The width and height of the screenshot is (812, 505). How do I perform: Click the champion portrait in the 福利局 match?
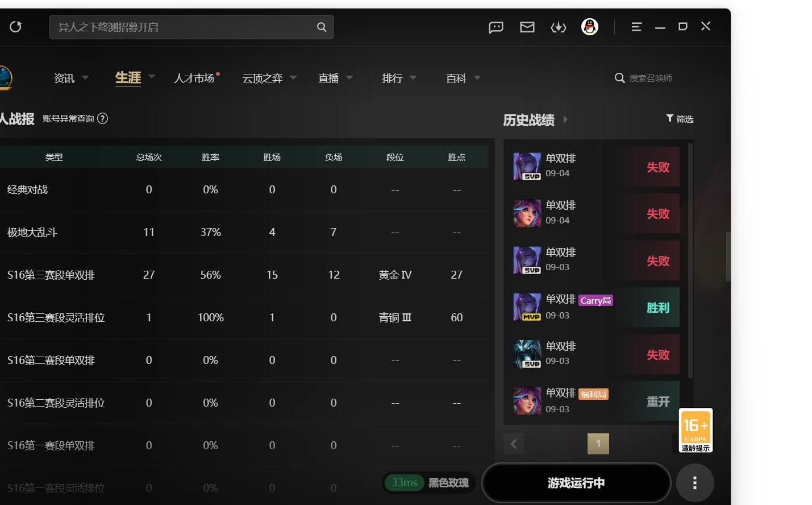pyautogui.click(x=527, y=401)
